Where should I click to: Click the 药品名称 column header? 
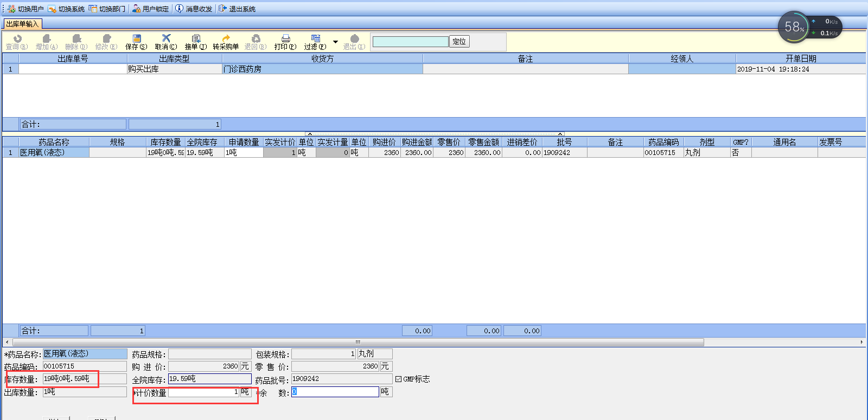point(54,142)
